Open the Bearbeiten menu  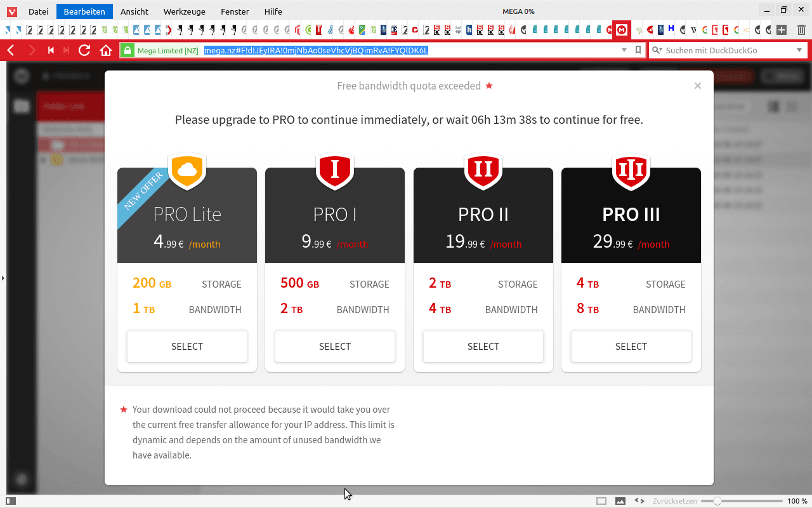(84, 11)
